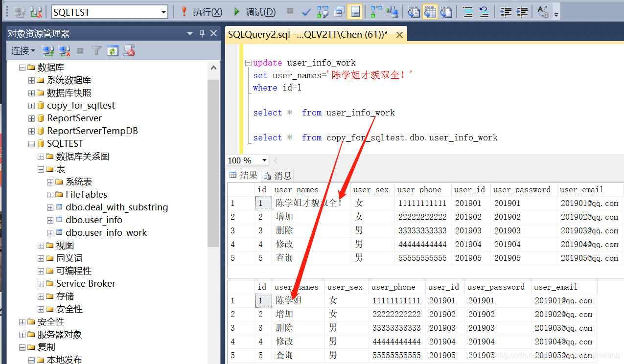Image resolution: width=624 pixels, height=364 pixels.
Task: Refresh the Object Explorer tree
Action: pos(113,50)
